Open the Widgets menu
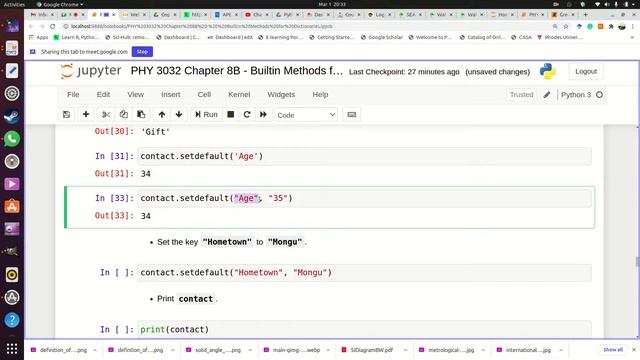This screenshot has height=360, width=640. point(281,94)
